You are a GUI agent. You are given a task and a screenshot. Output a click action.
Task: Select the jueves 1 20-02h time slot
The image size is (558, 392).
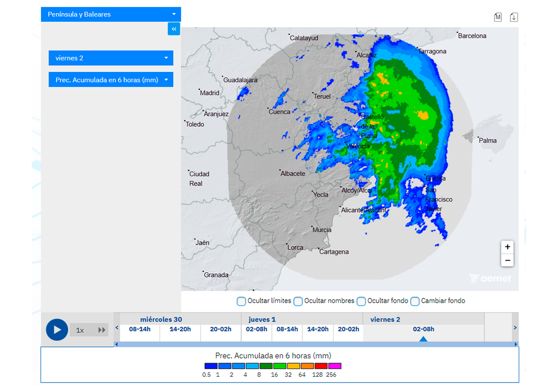coord(348,329)
